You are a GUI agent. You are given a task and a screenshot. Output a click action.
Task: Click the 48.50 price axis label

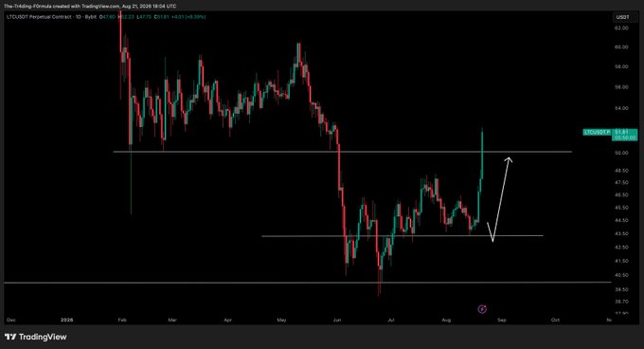point(621,171)
